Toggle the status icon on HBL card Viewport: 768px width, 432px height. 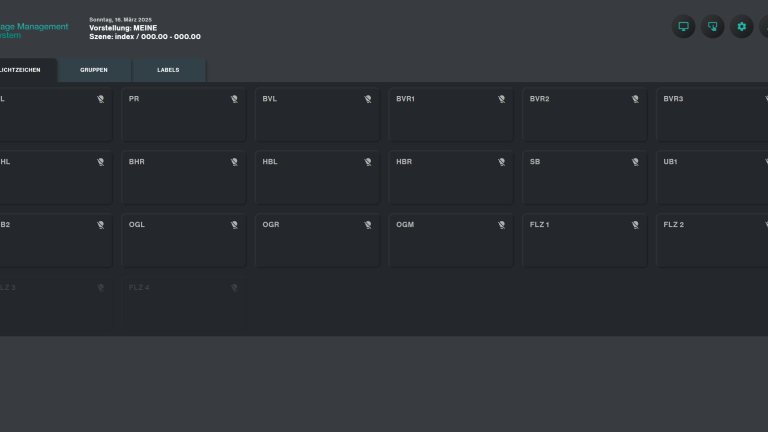368,162
